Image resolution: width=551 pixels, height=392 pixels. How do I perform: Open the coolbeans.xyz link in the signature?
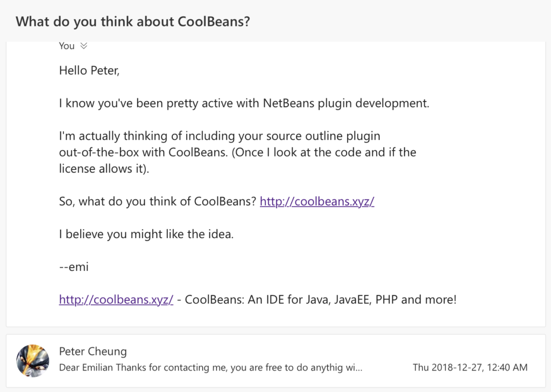116,300
